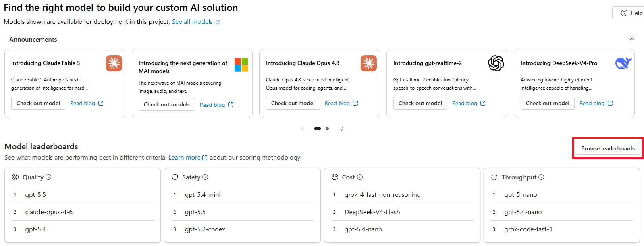Read blog for Claude Fable 5
Image resolution: width=644 pixels, height=246 pixels.
point(83,103)
